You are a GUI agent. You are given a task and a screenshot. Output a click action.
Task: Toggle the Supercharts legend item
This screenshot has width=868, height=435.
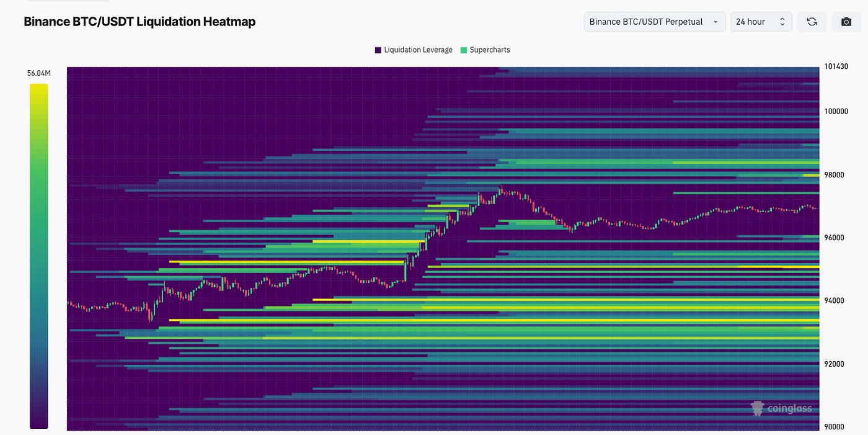point(485,50)
